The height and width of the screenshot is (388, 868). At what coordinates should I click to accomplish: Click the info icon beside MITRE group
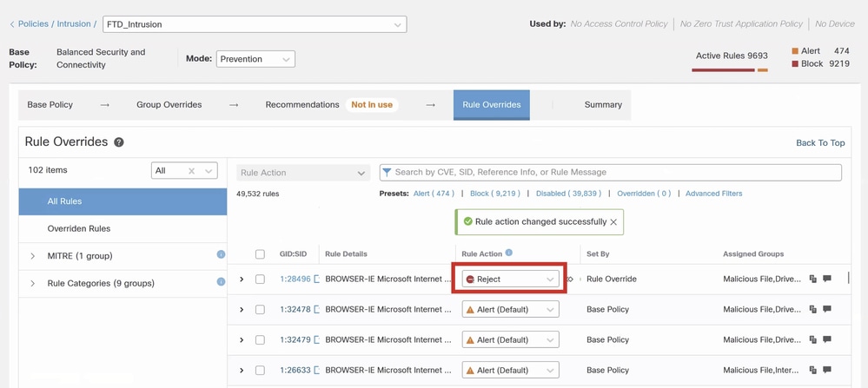[221, 254]
